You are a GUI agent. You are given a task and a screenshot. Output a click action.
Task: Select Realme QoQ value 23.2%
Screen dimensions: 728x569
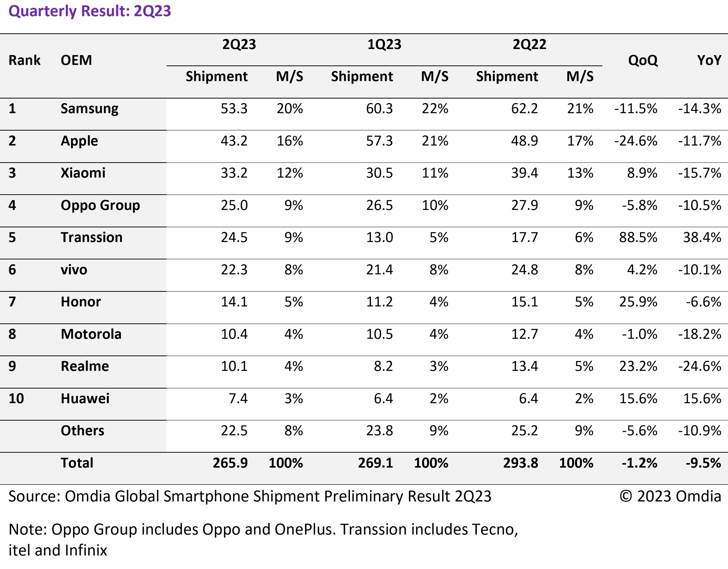click(x=638, y=366)
